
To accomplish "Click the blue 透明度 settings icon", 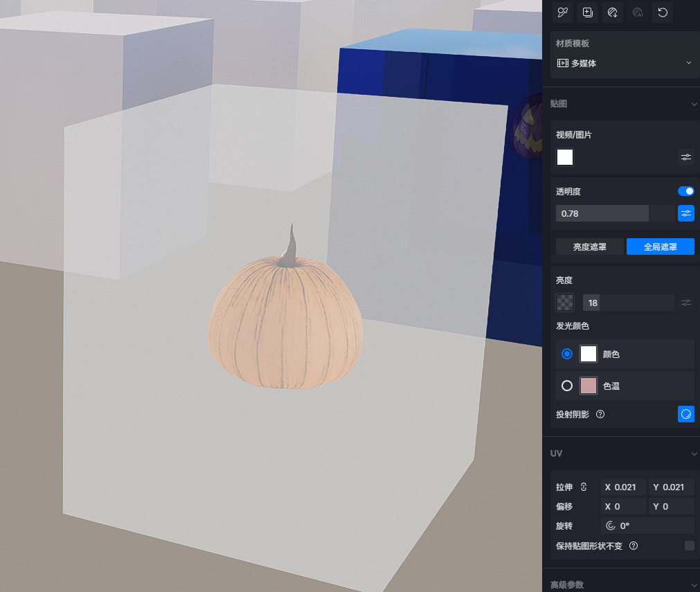I will pos(685,213).
